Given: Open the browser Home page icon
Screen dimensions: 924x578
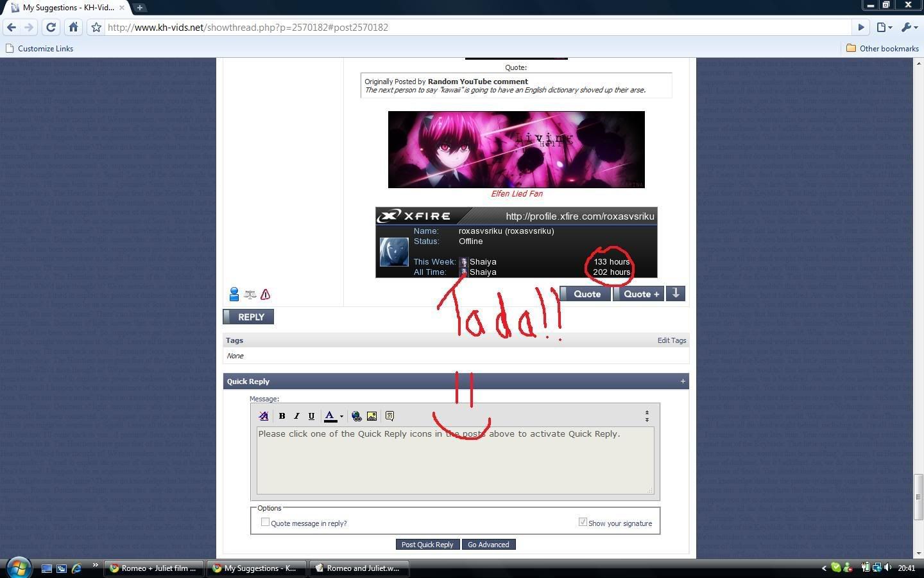Looking at the screenshot, I should [73, 27].
